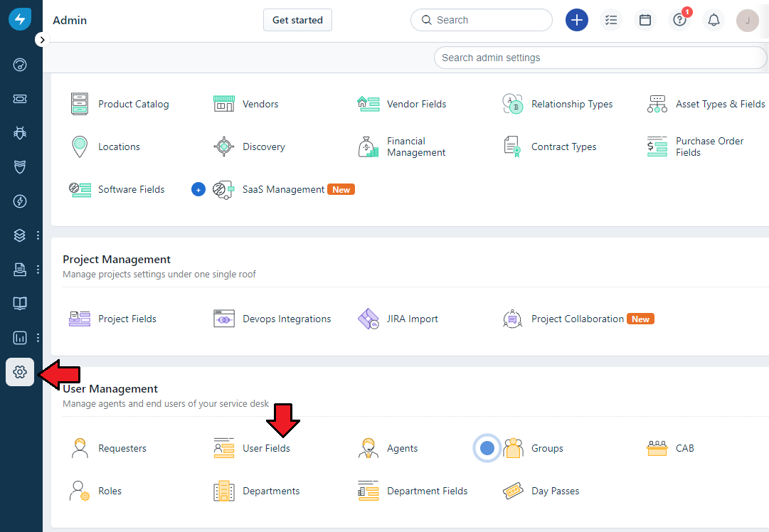Open SaaS Management settings

[283, 189]
